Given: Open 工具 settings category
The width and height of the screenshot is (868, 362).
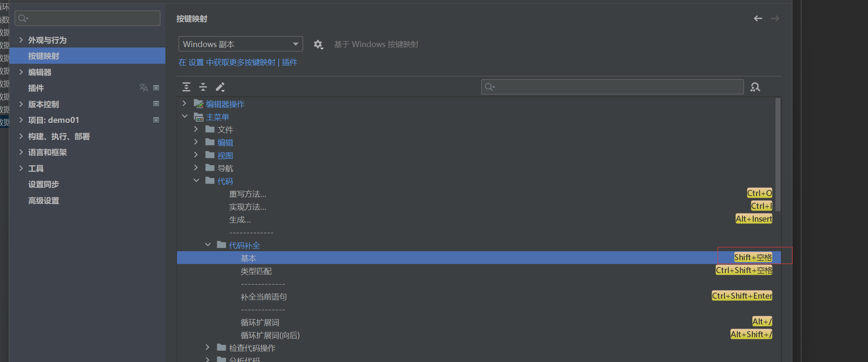Looking at the screenshot, I should [x=36, y=169].
